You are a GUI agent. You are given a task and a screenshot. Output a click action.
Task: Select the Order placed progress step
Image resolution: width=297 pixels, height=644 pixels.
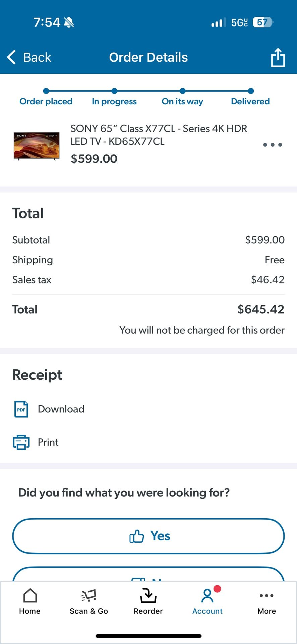[46, 101]
